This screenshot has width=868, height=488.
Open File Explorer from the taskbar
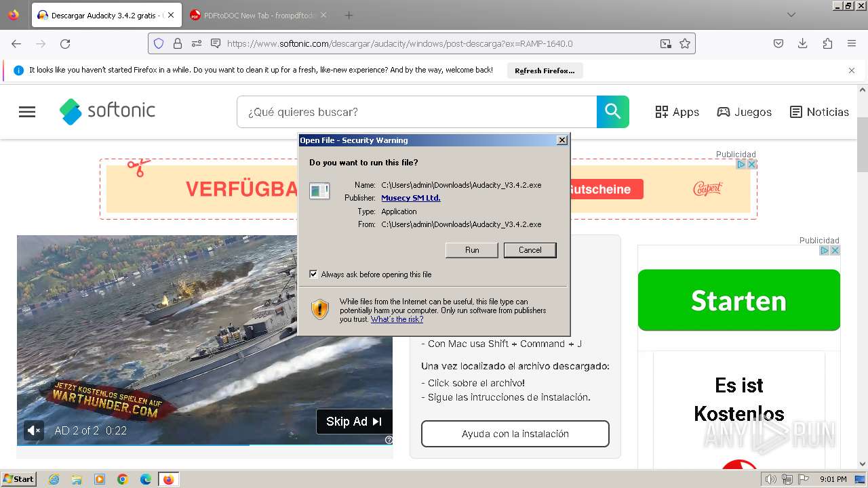77,479
